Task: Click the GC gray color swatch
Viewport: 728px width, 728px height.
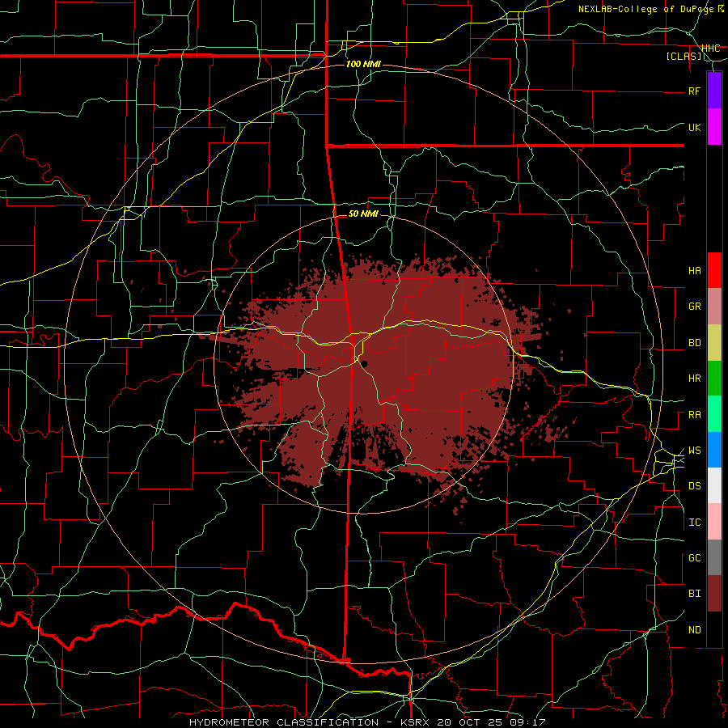Action: pos(714,557)
